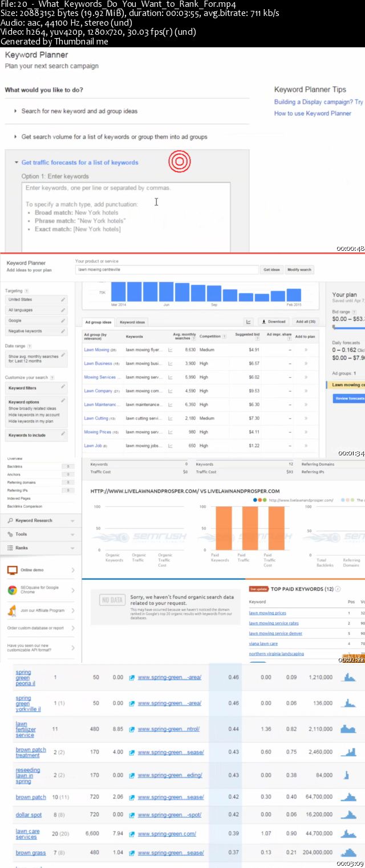Open Backlinks in SEMrush sidebar
Image resolution: width=365 pixels, height=868 pixels.
click(15, 466)
